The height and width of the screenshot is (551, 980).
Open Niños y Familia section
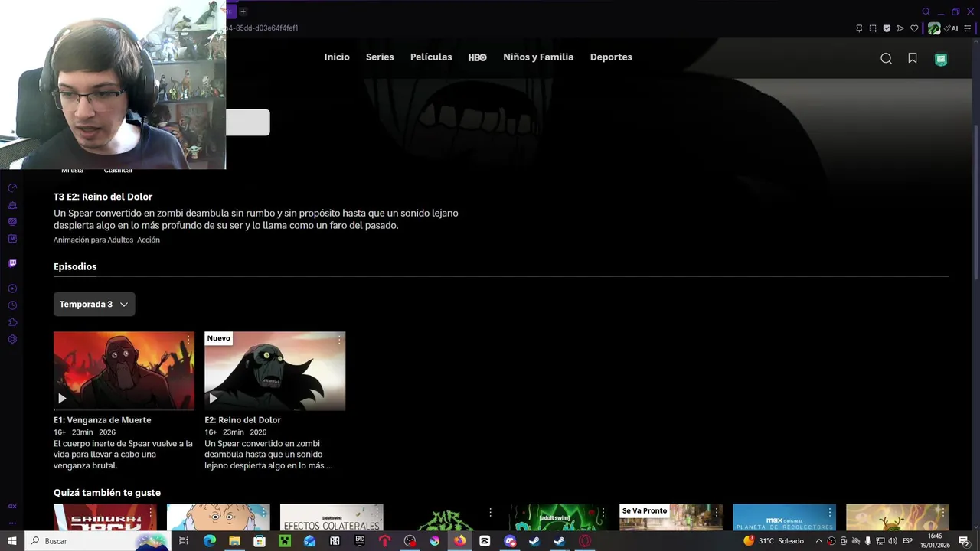[x=538, y=57]
